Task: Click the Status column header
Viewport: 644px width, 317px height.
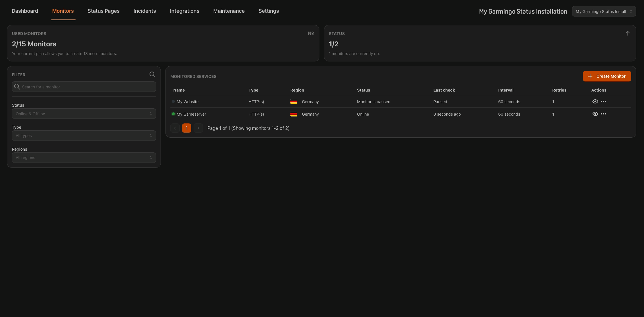Action: click(x=363, y=90)
